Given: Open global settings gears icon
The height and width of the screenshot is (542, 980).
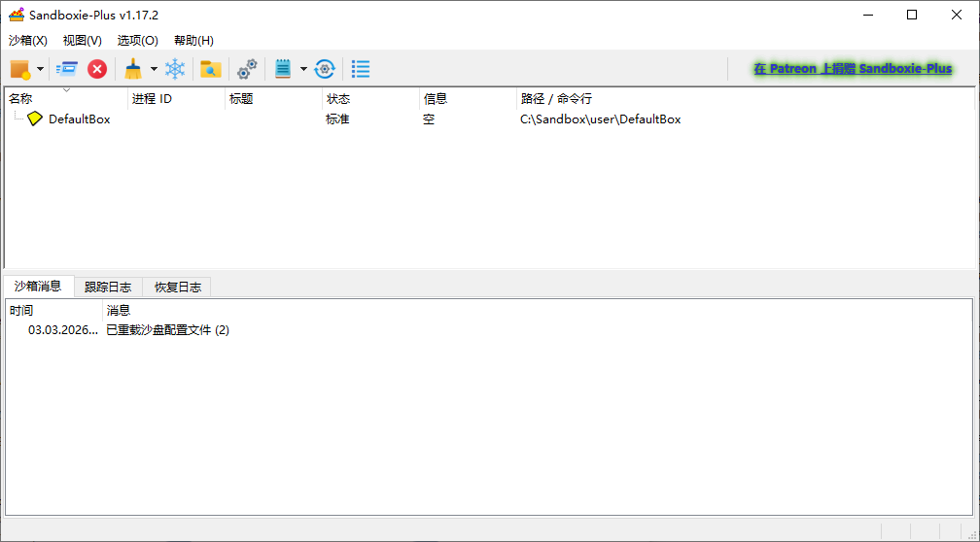Looking at the screenshot, I should click(248, 69).
